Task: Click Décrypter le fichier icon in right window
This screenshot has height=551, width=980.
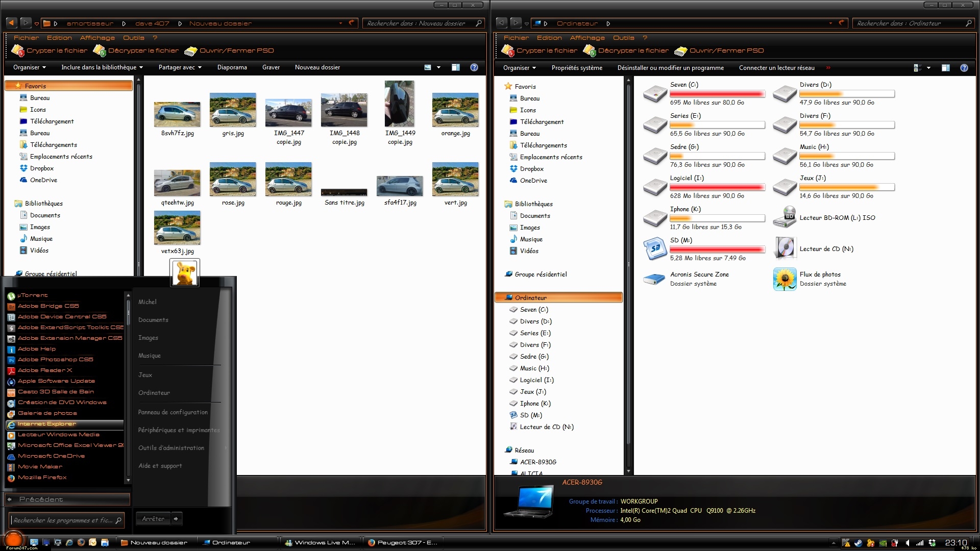Action: tap(590, 51)
